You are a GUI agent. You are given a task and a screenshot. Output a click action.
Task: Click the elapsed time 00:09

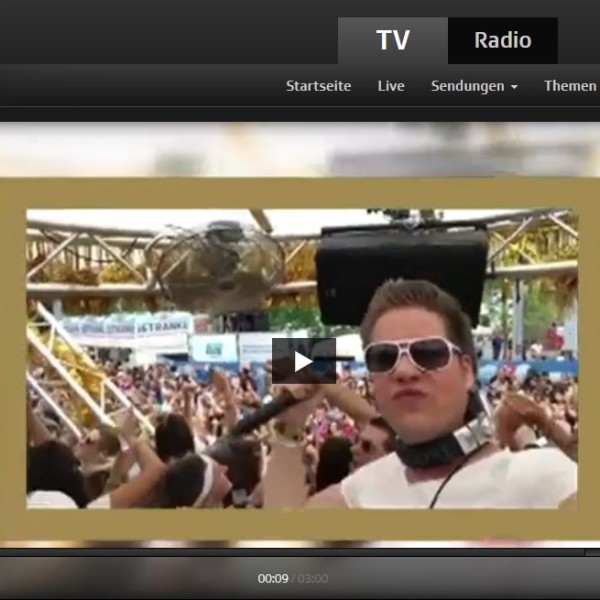point(273,578)
